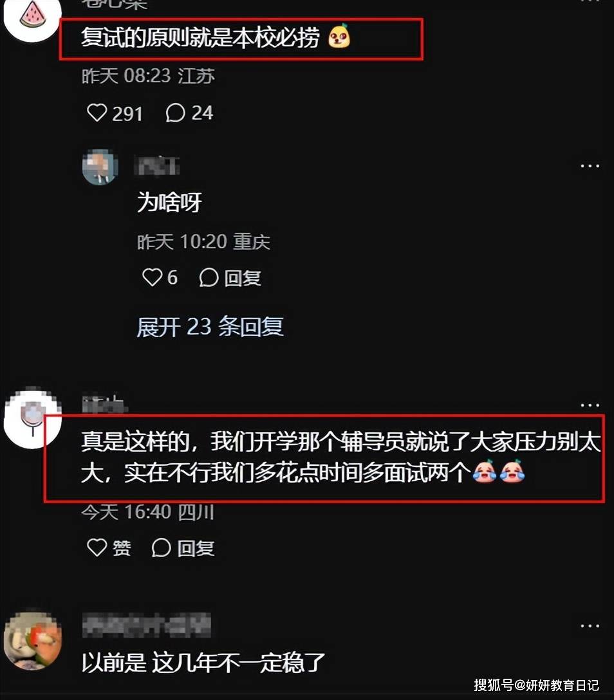Expand 展开 23 条回复 replies
The image size is (614, 700).
(210, 327)
